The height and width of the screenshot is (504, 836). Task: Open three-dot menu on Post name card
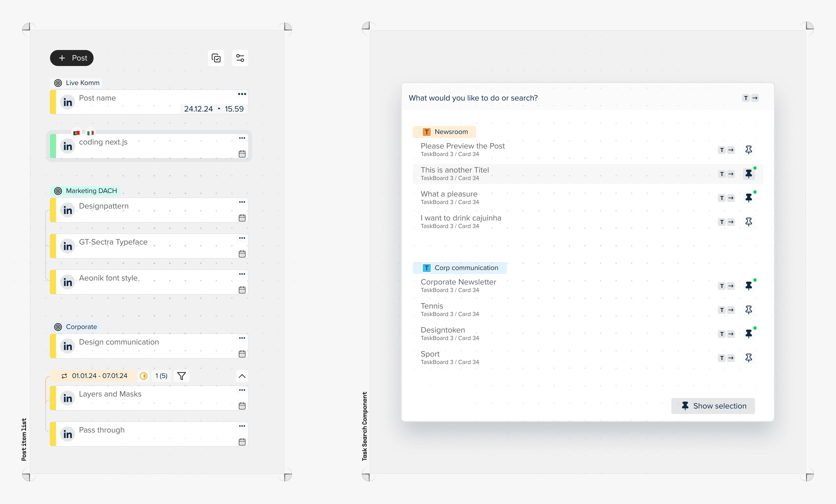click(242, 94)
